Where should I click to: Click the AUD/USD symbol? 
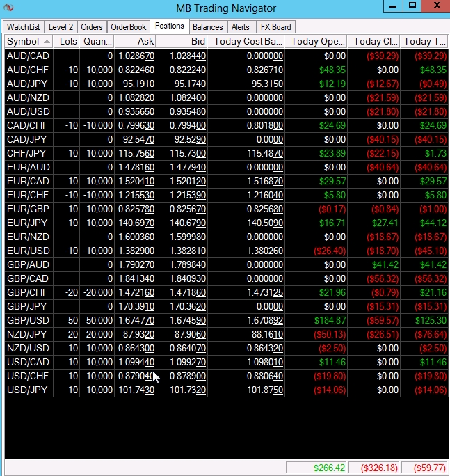29,112
